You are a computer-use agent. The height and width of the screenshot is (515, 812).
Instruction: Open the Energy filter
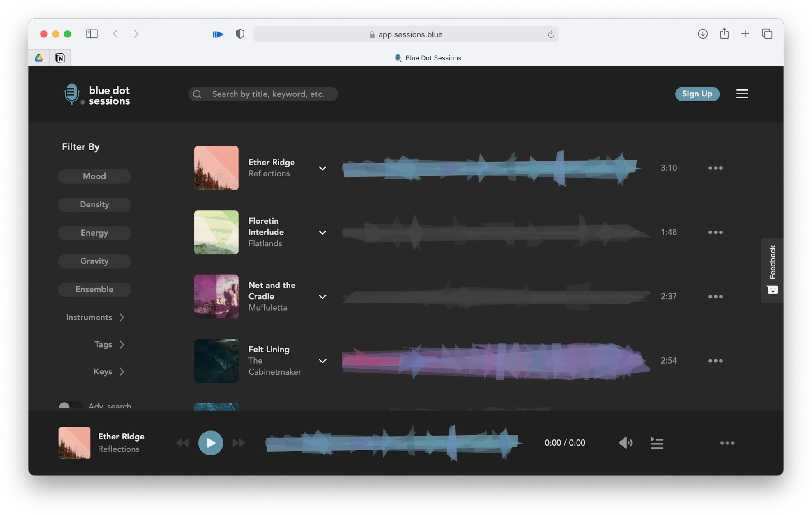coord(94,233)
